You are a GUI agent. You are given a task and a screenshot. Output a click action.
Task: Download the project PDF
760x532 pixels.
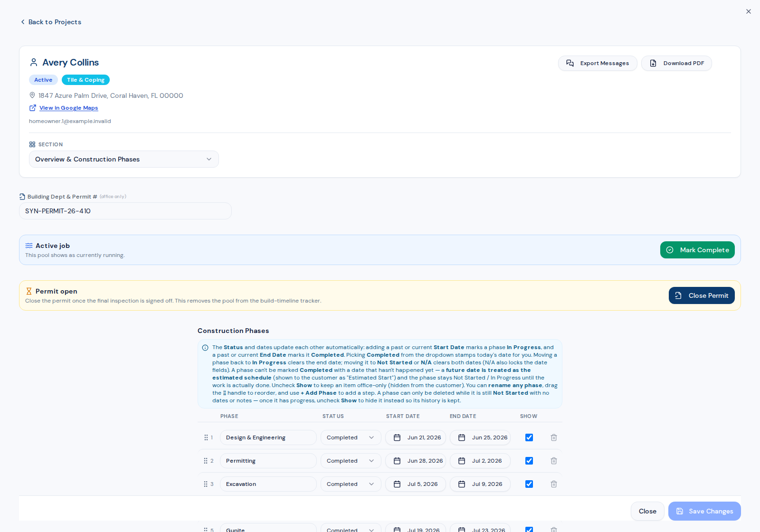(x=676, y=63)
